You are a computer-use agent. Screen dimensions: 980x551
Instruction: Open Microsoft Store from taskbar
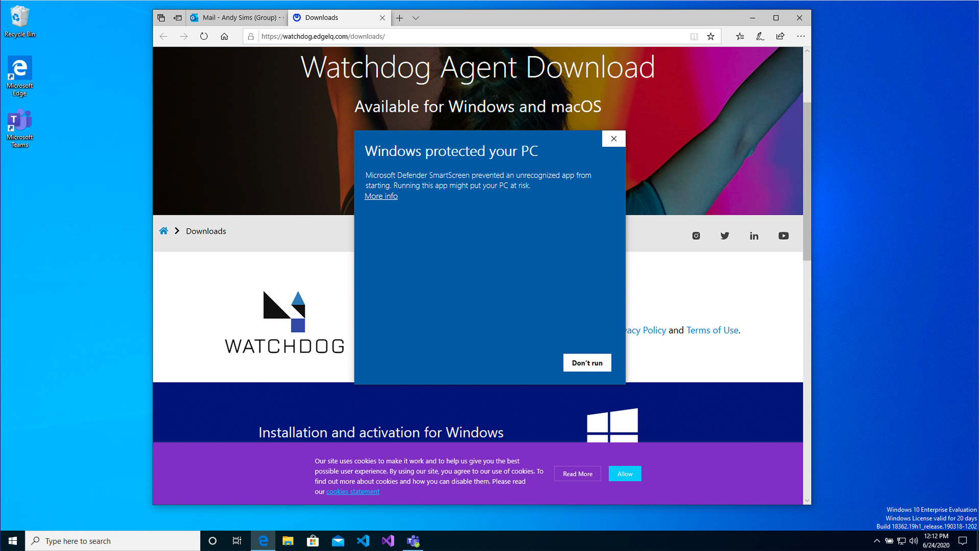click(x=313, y=541)
